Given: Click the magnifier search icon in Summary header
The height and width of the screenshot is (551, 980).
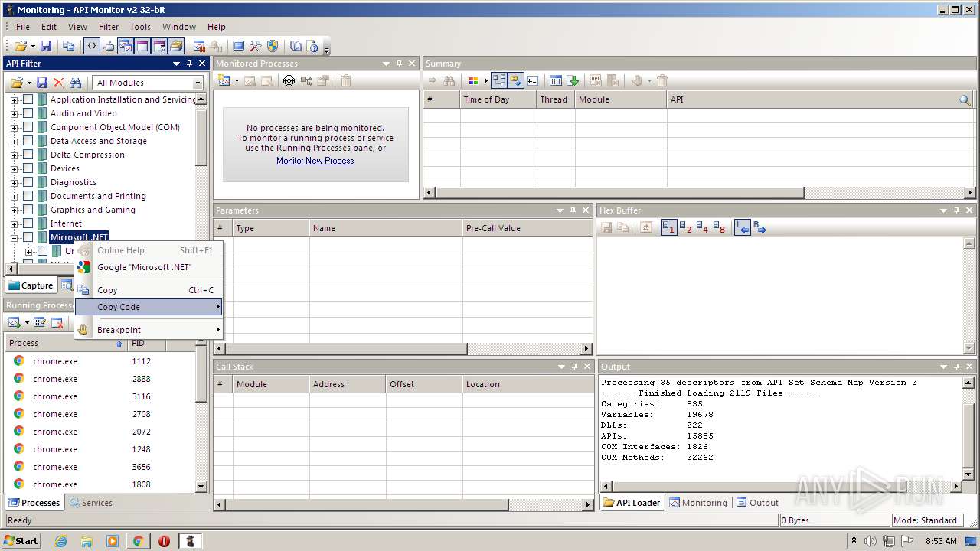Looking at the screenshot, I should (x=965, y=99).
